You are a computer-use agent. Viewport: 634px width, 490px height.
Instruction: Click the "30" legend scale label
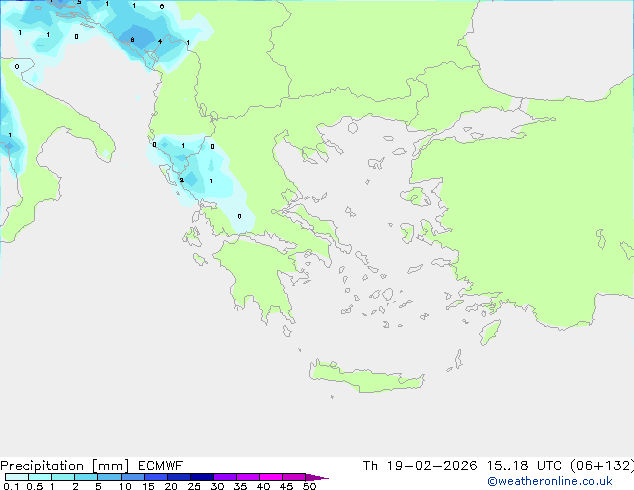tap(217, 486)
